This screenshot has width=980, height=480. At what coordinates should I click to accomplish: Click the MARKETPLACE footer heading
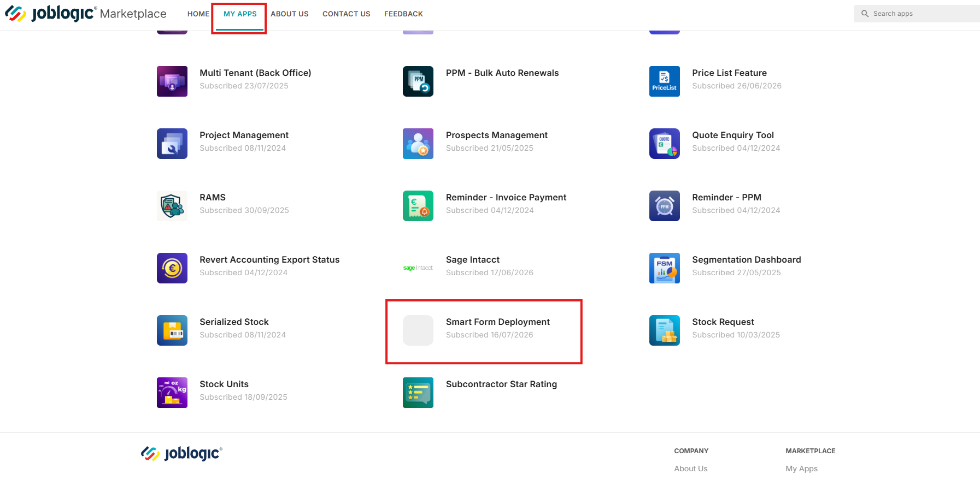(811, 451)
